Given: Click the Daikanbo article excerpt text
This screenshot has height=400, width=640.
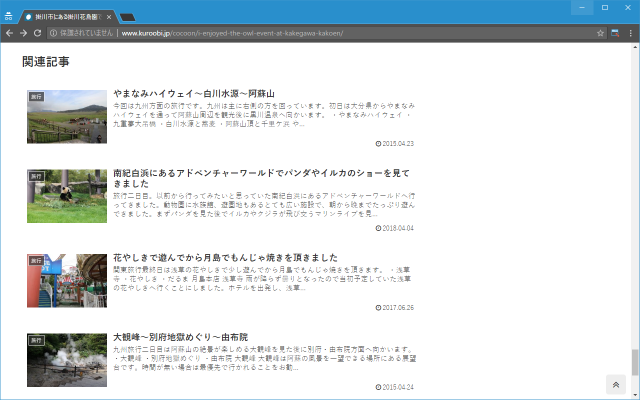Looking at the screenshot, I should (264, 358).
